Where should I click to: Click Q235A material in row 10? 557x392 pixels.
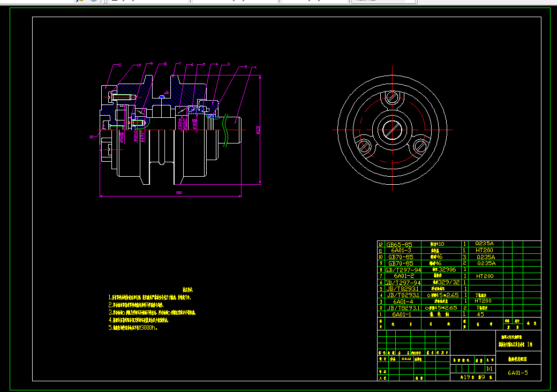coord(486,257)
